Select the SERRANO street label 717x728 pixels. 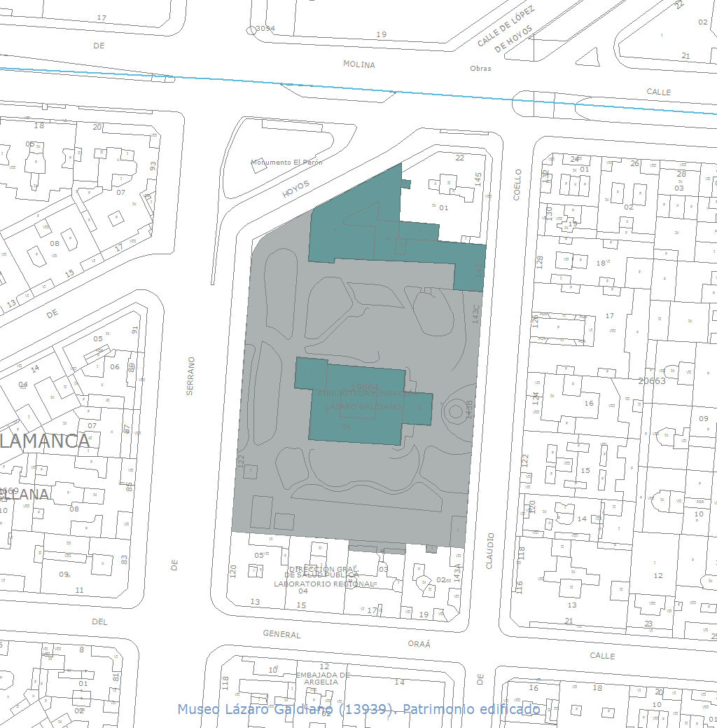click(x=190, y=376)
